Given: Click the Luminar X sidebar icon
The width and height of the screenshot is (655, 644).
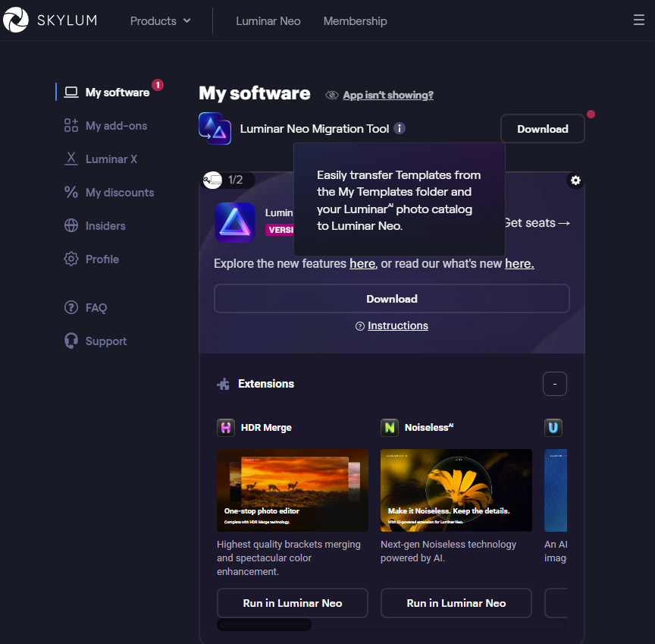Looking at the screenshot, I should tap(71, 159).
